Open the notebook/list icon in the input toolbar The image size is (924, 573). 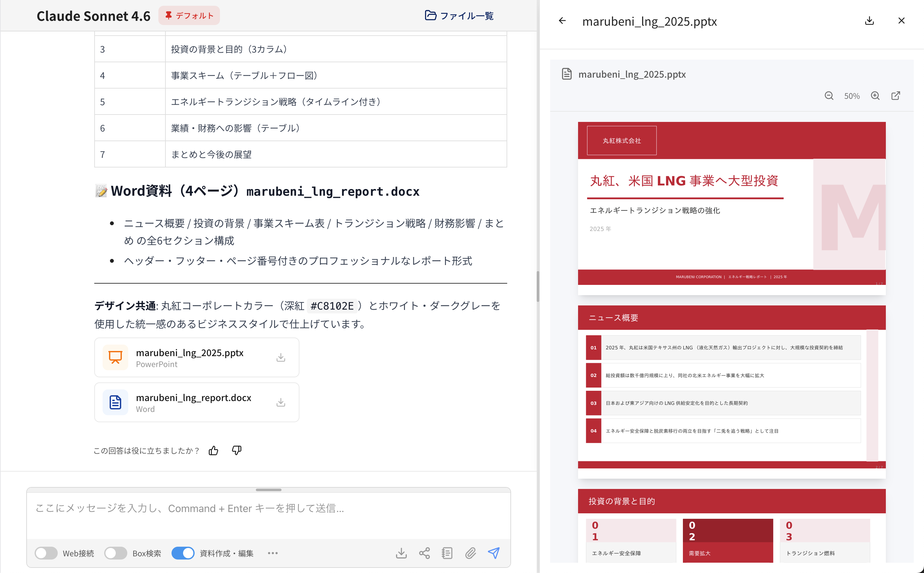[447, 553]
